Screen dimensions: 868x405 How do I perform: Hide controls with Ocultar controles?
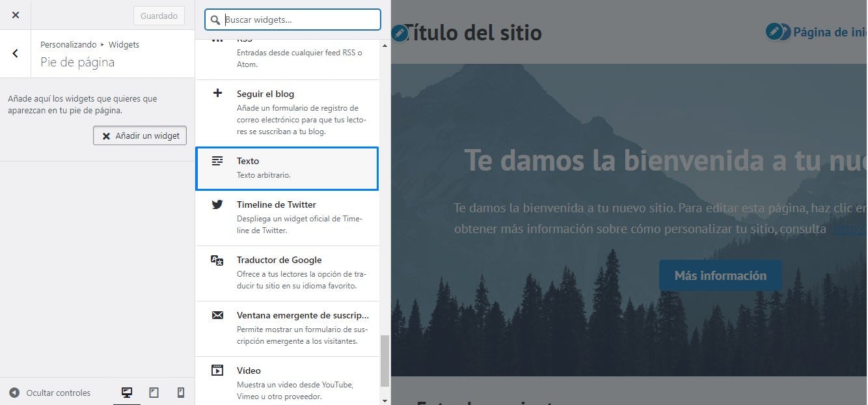50,393
